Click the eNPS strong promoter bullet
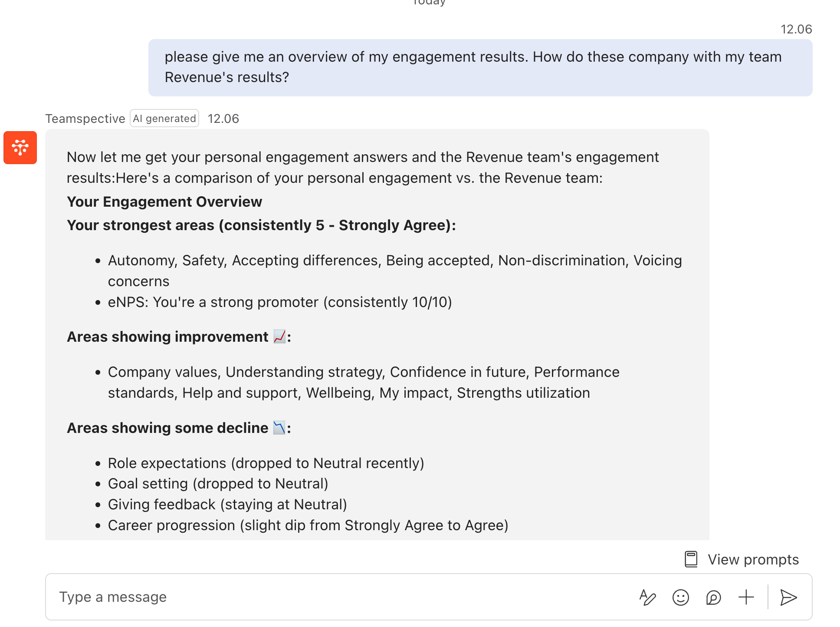This screenshot has width=840, height=627. [x=280, y=302]
